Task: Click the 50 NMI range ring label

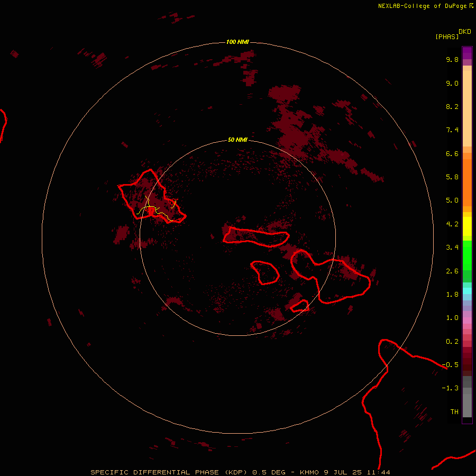Action: (237, 140)
